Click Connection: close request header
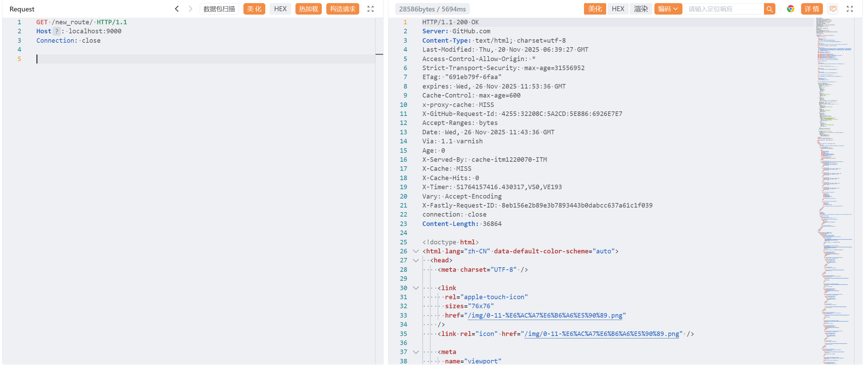The width and height of the screenshot is (868, 370). click(x=68, y=41)
